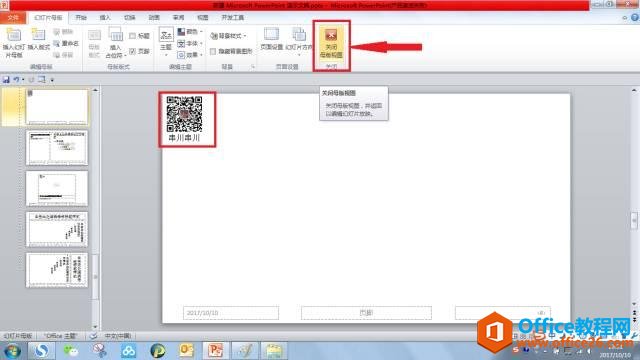This screenshot has width=640, height=360.
Task: Switch to PowerPoint taskbar button
Action: (x=216, y=351)
